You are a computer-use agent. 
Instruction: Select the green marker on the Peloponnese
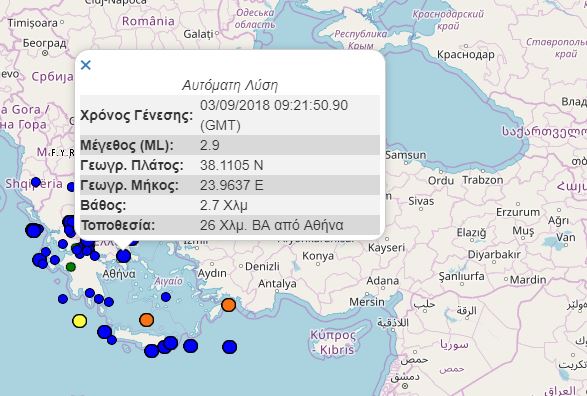point(70,267)
